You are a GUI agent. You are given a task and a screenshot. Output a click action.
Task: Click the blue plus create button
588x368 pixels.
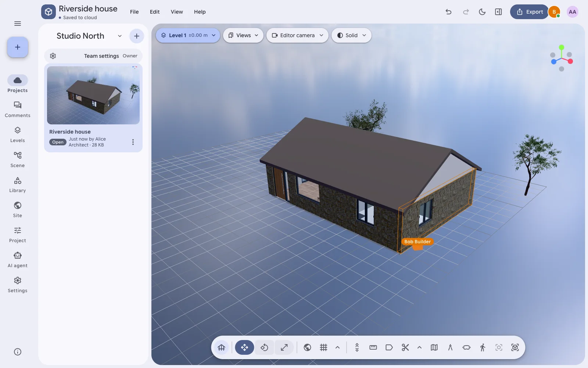(x=18, y=47)
